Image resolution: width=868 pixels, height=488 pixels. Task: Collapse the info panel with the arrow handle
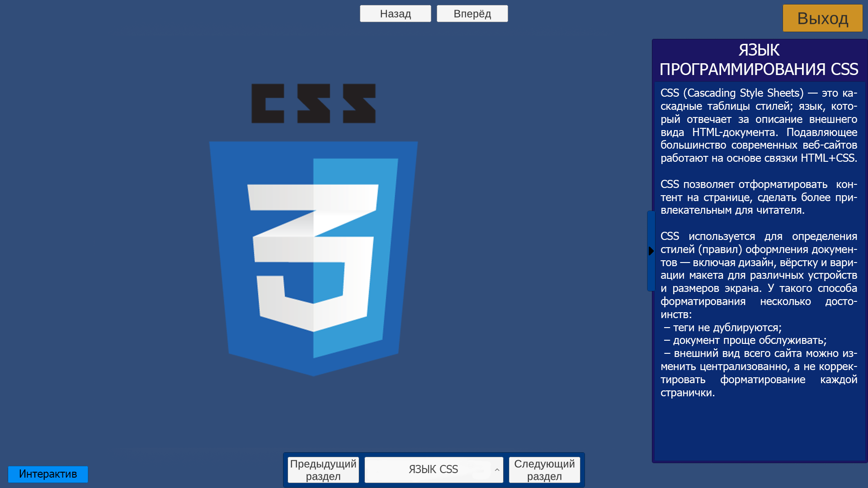point(651,251)
